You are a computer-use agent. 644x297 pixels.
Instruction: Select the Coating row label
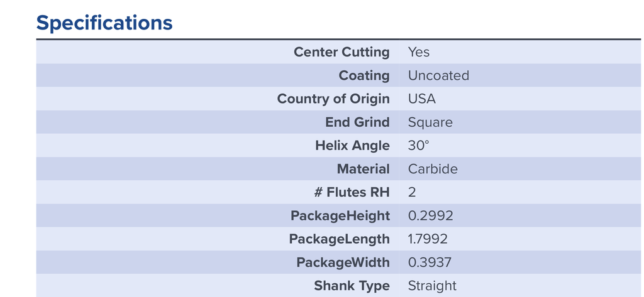tap(364, 75)
